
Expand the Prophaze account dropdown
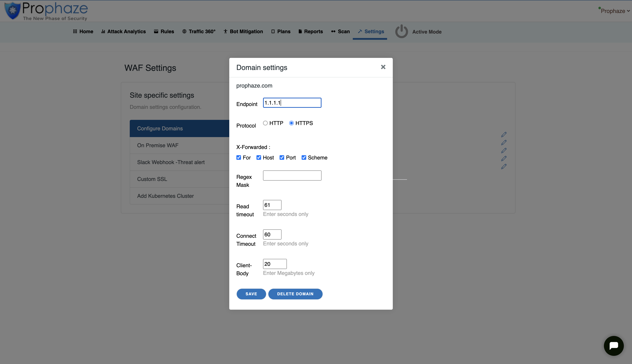[615, 11]
